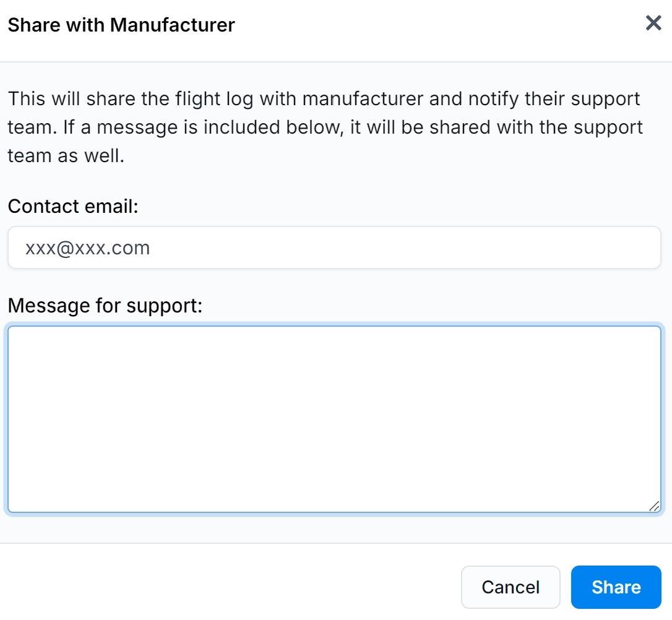Click the dialog's top-right close icon

[x=653, y=24]
